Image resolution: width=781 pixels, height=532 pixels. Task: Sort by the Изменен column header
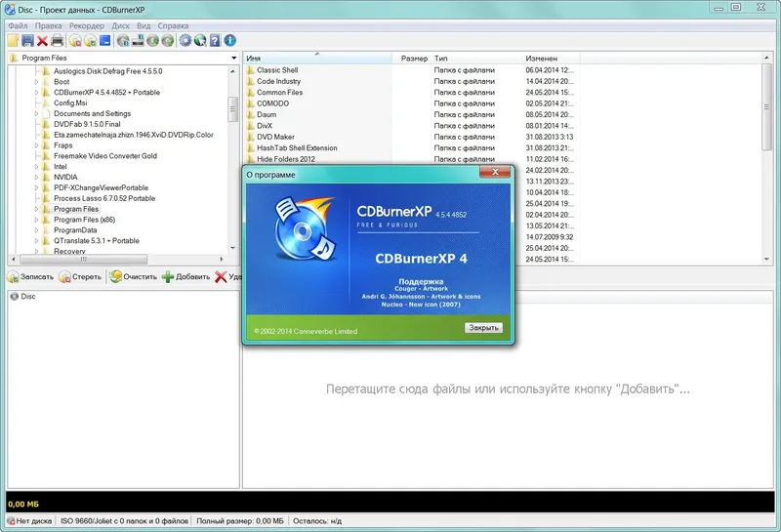tap(551, 59)
